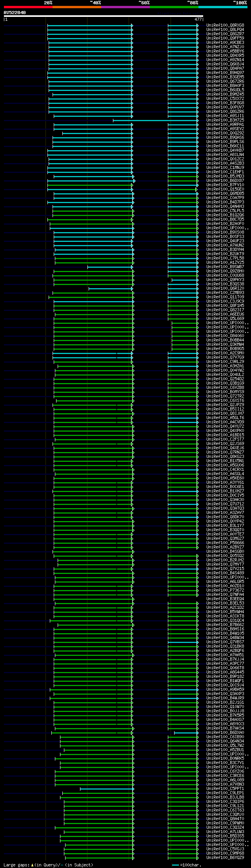Select hit label UniRef100_Q7VBS7
Viewport: 251px width, 868px height.
click(x=225, y=642)
